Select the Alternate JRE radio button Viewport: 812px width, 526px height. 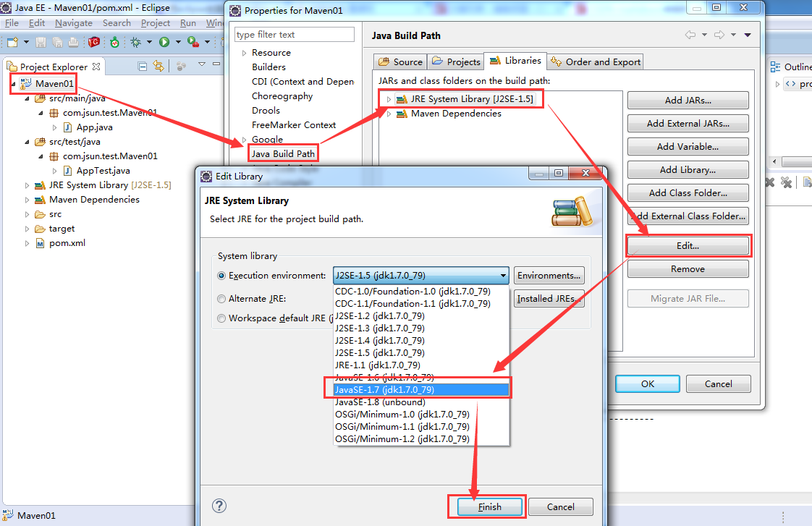click(x=221, y=299)
